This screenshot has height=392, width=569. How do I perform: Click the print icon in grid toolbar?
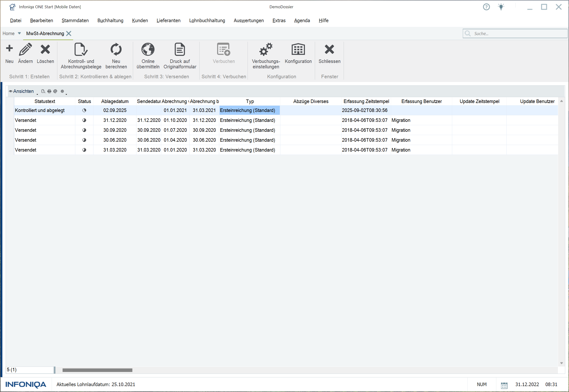[49, 91]
